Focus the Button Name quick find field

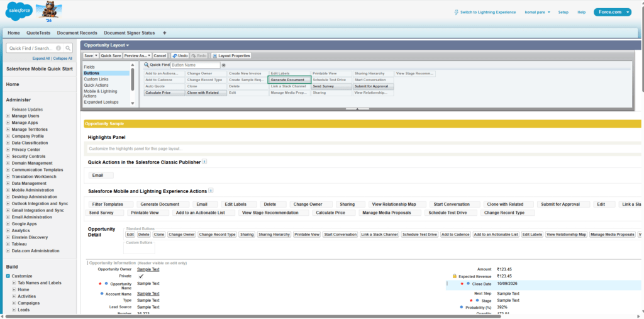click(x=196, y=65)
